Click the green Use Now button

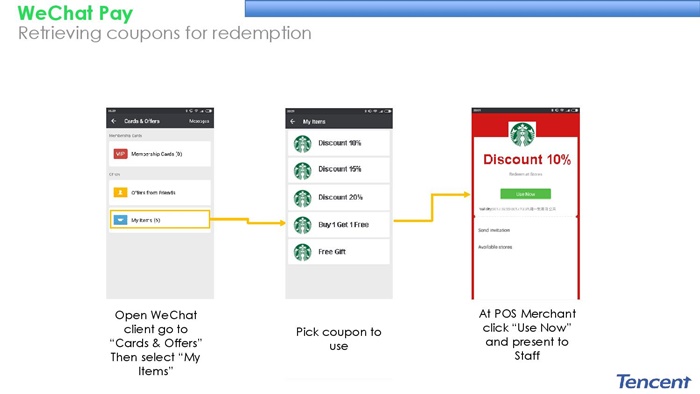point(525,194)
